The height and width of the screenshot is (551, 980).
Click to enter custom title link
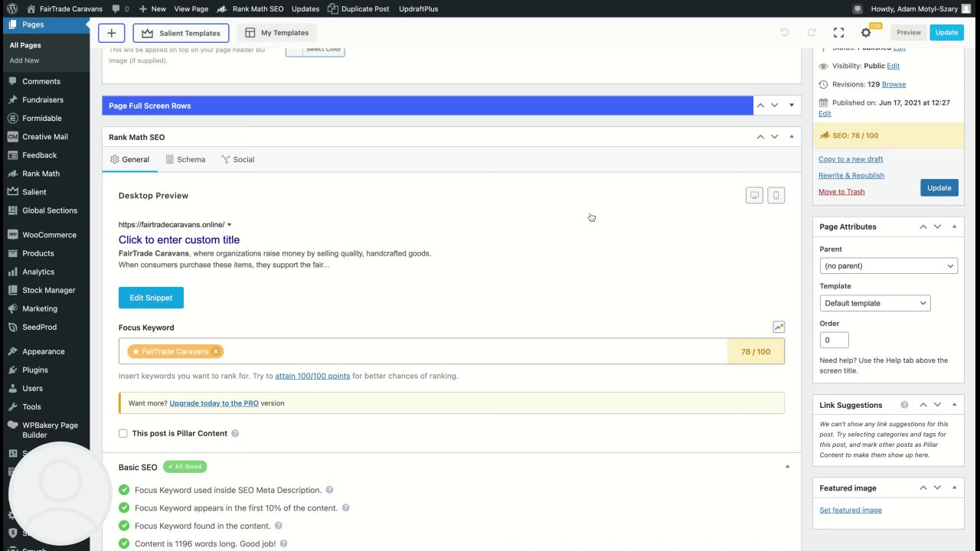coord(179,240)
